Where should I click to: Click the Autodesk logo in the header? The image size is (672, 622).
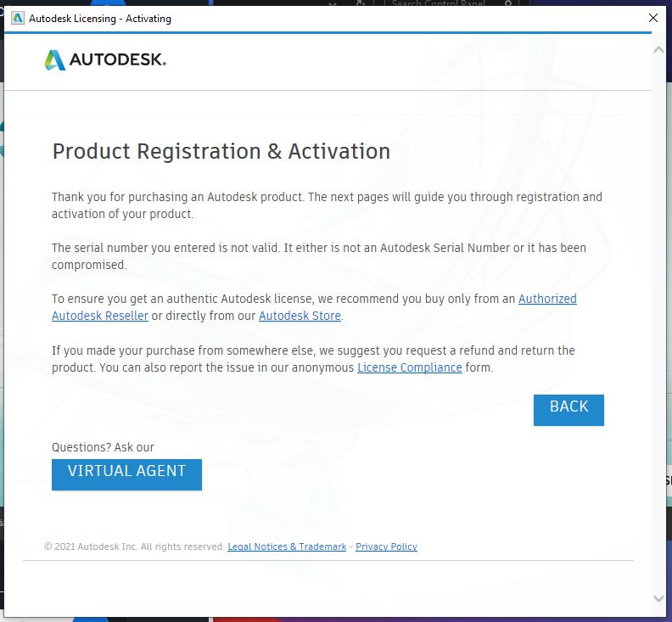click(105, 60)
